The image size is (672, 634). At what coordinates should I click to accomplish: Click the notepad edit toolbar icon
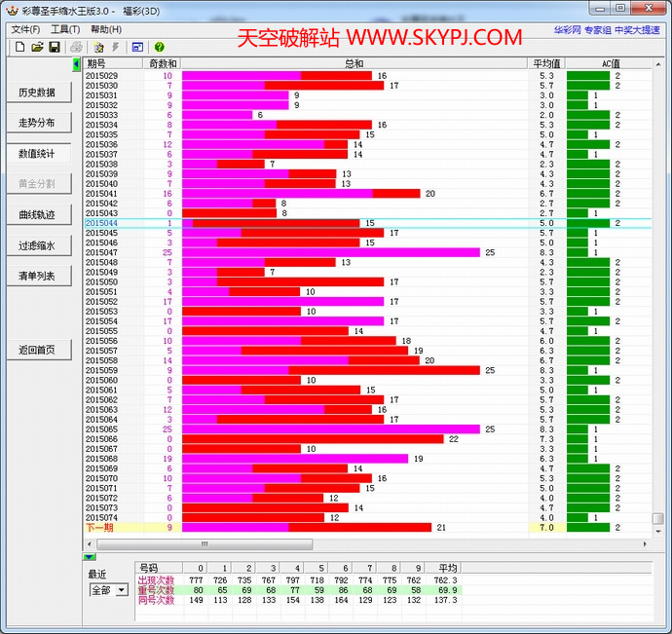pos(98,47)
